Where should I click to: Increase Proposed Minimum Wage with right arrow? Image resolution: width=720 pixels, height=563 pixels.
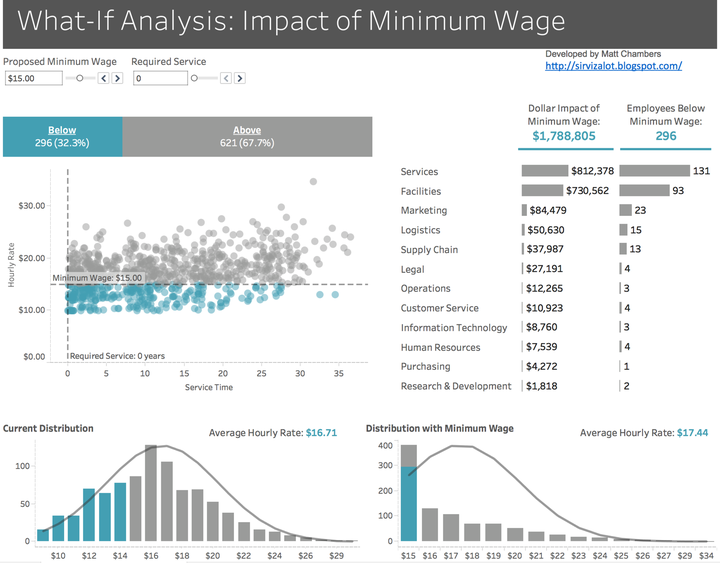(118, 78)
